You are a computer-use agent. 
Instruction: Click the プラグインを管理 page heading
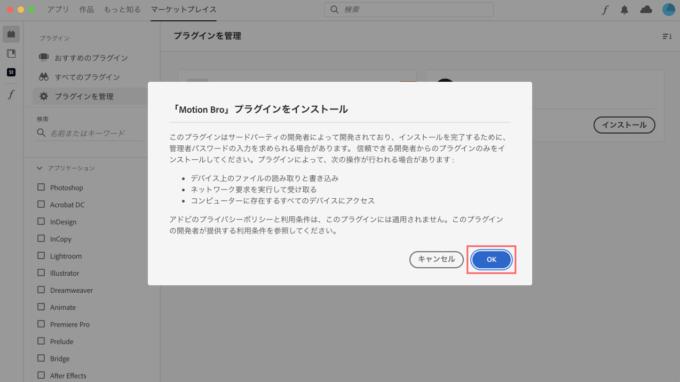(x=207, y=36)
